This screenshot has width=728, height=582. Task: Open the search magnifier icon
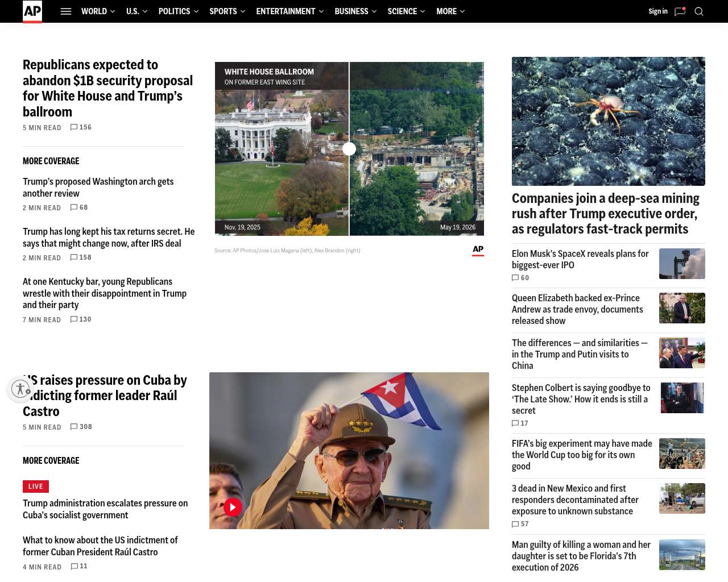tap(699, 11)
